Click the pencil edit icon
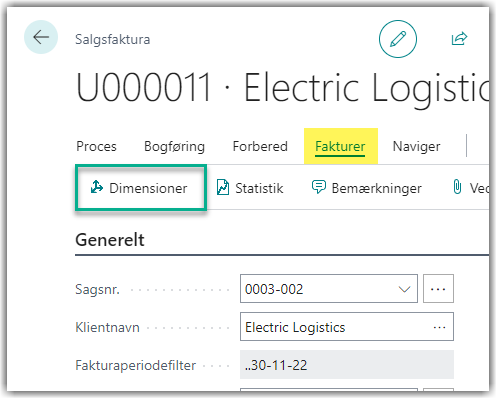This screenshot has width=497, height=399. [398, 39]
